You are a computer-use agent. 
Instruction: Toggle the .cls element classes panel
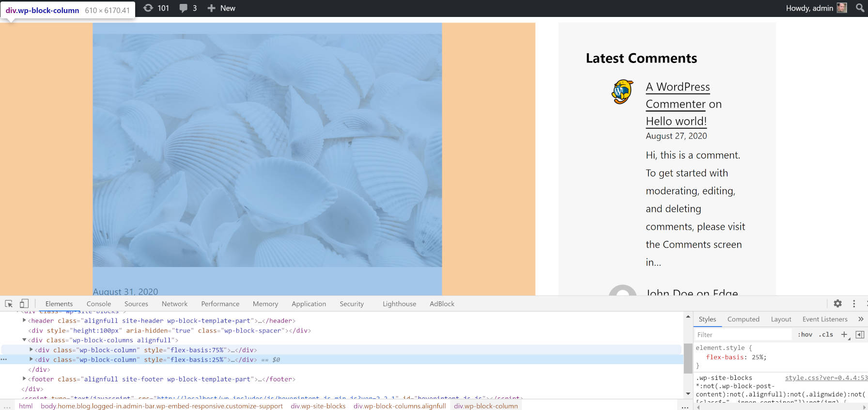pyautogui.click(x=826, y=334)
